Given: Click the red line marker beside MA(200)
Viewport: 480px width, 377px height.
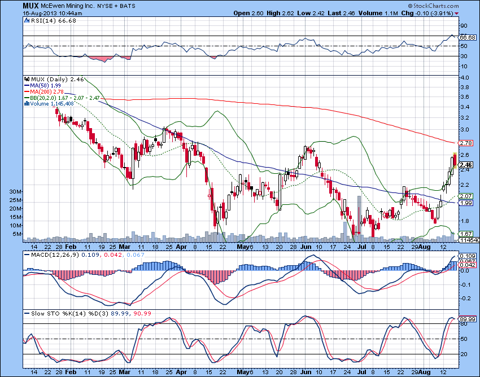Looking at the screenshot, I should point(27,92).
